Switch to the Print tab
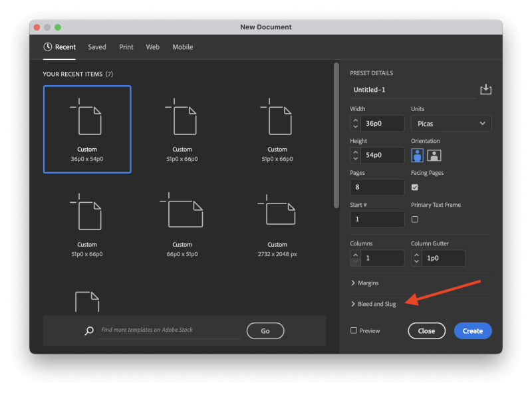Screen dimensions: 532x393 [126, 47]
